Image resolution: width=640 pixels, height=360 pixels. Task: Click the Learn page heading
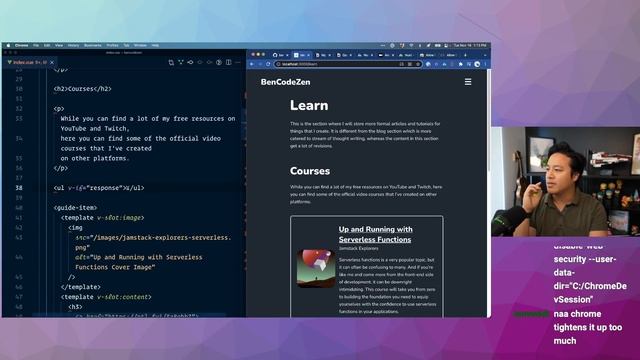(309, 105)
